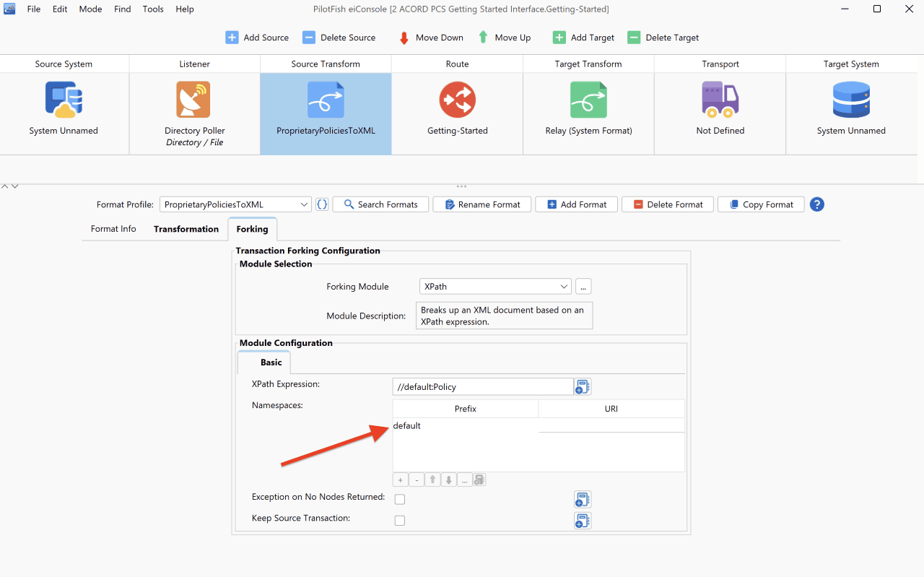Click the config icon next to XPath Expression
Screen dimensions: 924x577
point(583,386)
